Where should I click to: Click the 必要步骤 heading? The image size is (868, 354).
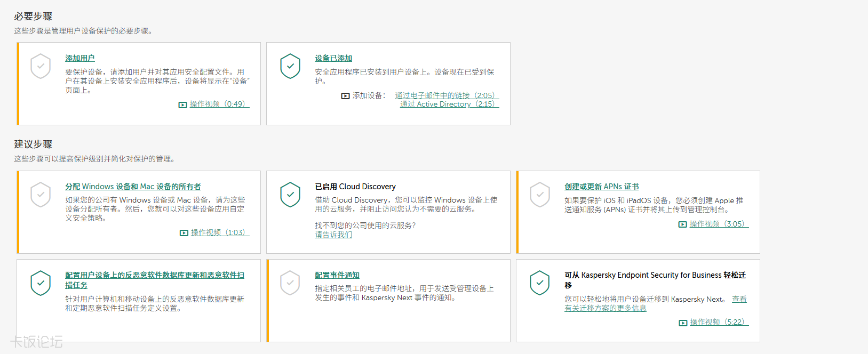[x=33, y=17]
